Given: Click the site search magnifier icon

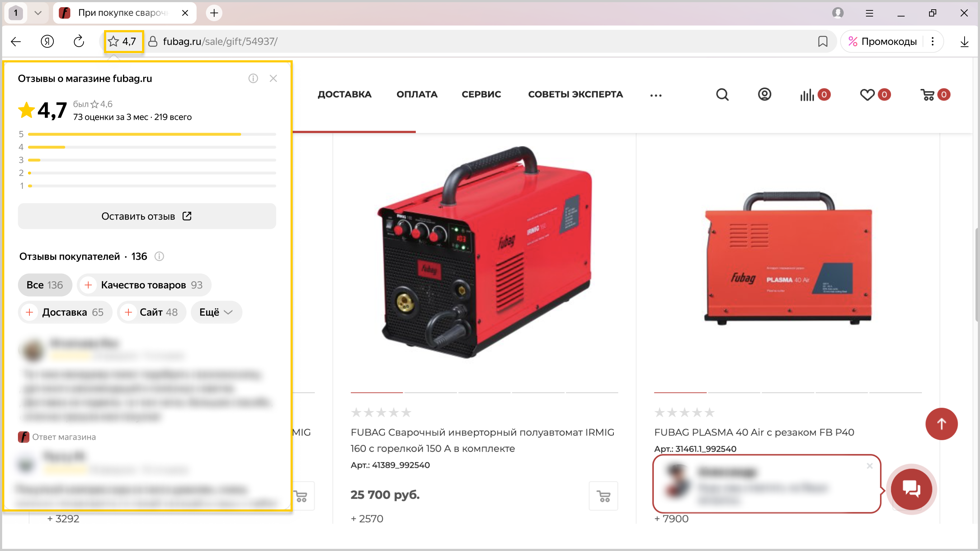Looking at the screenshot, I should [x=722, y=94].
